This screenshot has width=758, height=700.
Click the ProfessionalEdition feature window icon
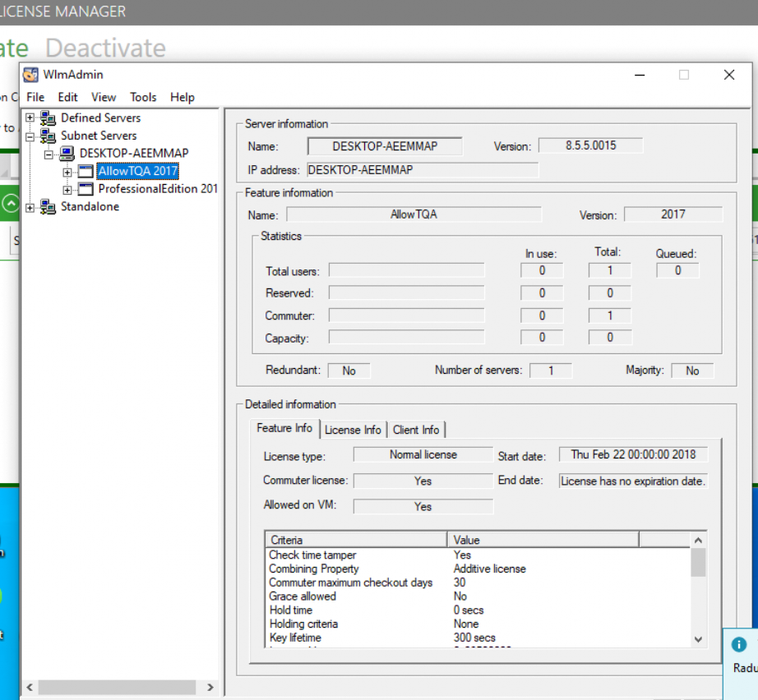point(86,189)
